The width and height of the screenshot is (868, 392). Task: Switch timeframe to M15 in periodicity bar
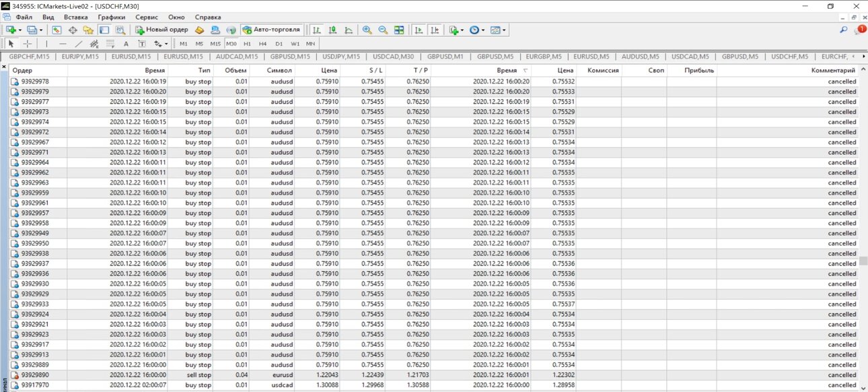click(215, 44)
